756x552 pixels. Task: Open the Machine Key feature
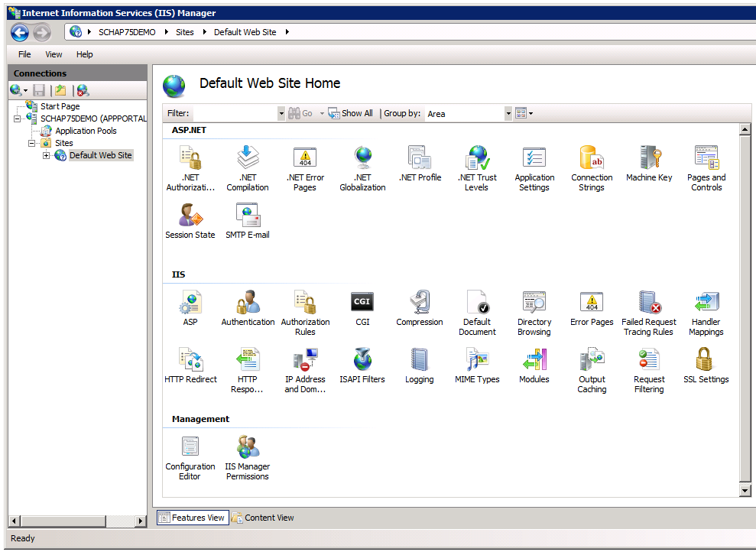click(x=649, y=158)
